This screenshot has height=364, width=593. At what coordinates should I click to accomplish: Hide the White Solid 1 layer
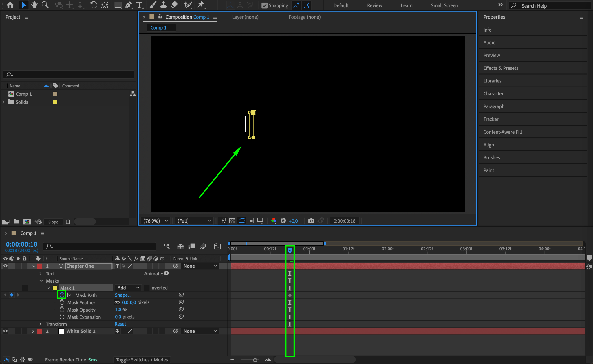(5, 331)
